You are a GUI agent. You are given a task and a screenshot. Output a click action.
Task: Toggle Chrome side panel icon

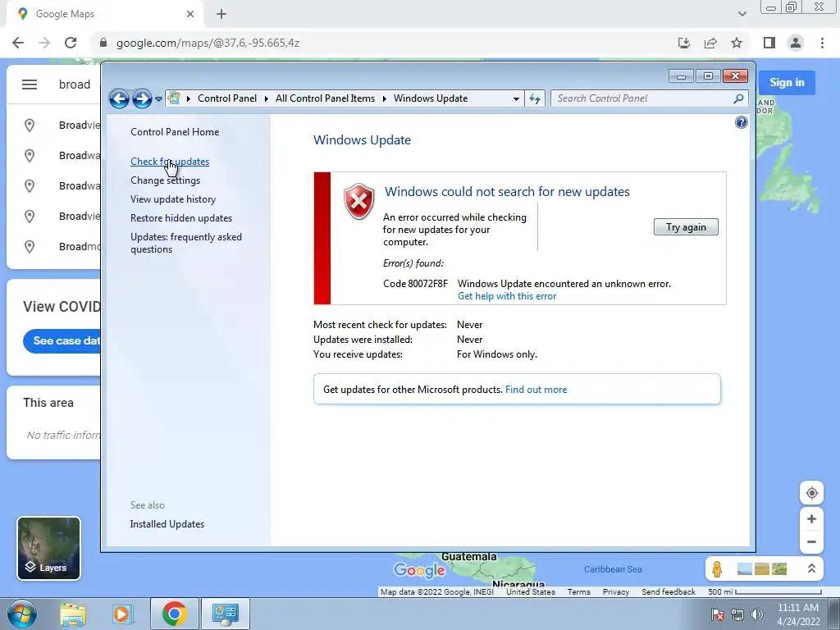click(769, 43)
